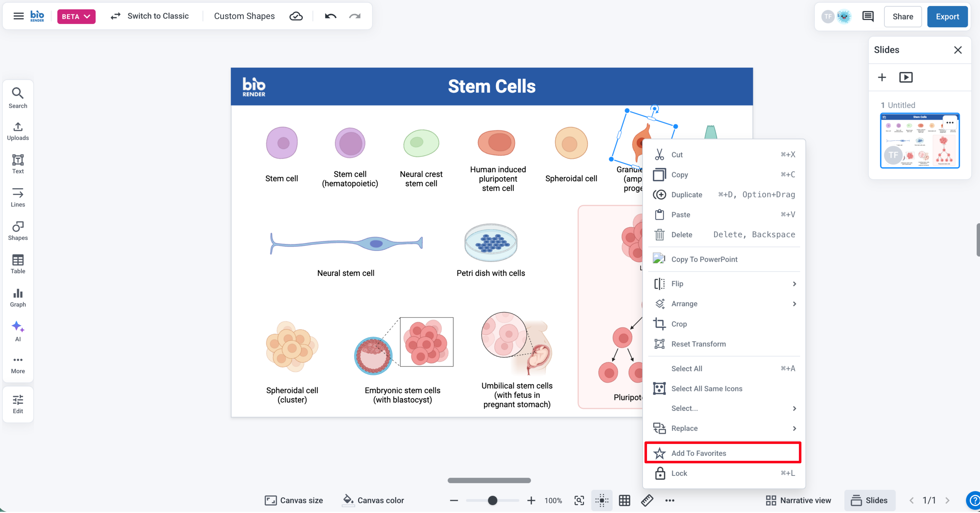The height and width of the screenshot is (513, 980).
Task: Toggle the grid view icon
Action: click(624, 500)
